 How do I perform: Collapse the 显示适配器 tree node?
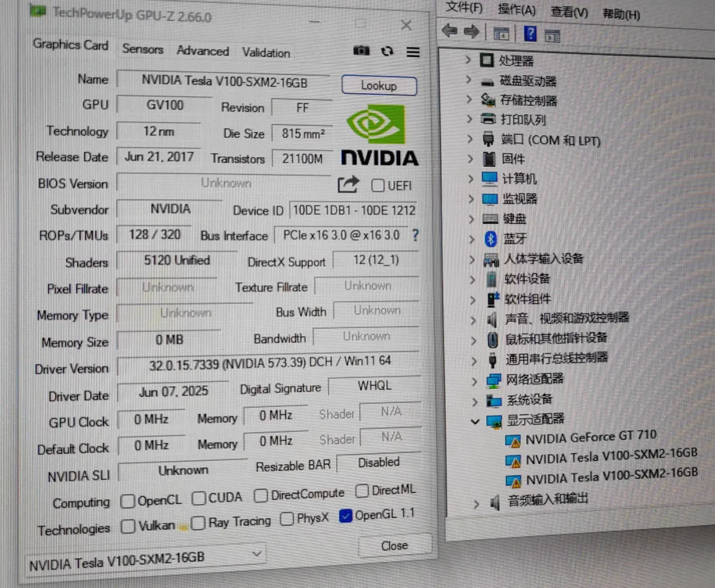475,422
